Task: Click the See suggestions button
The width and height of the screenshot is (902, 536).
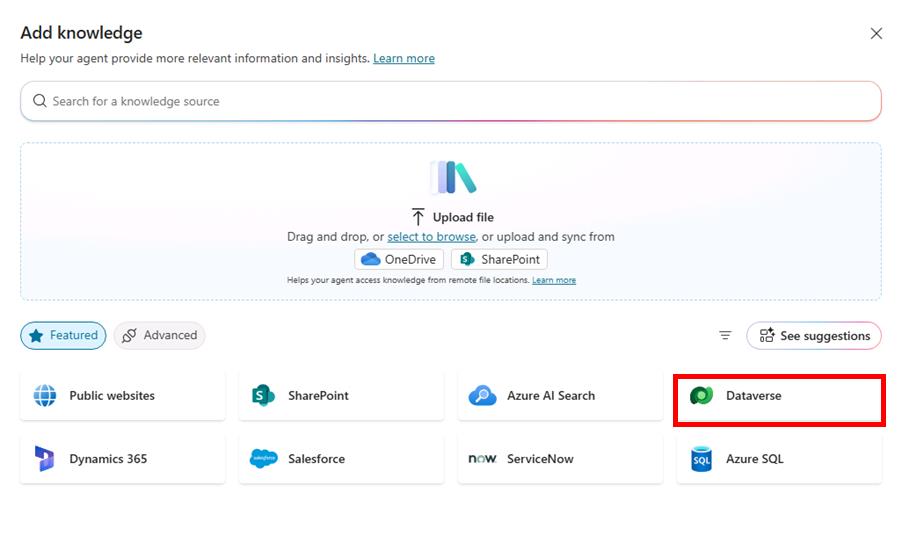Action: [814, 336]
